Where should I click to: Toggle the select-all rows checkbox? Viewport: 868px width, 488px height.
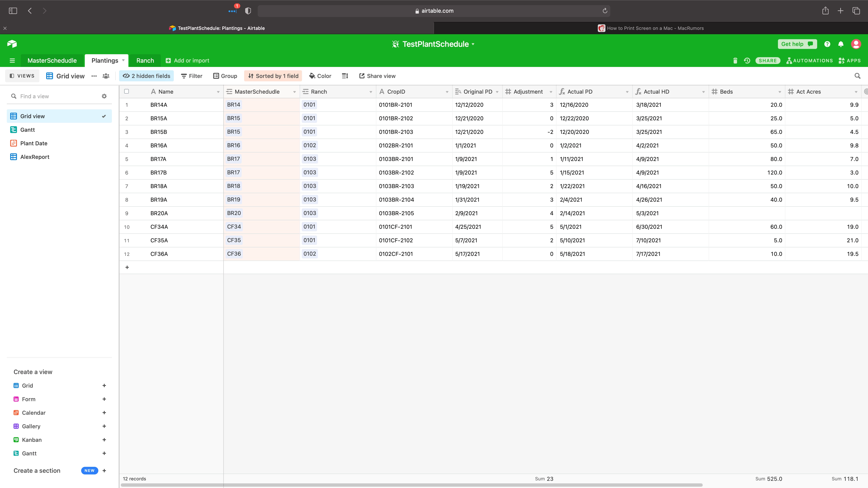coord(126,91)
